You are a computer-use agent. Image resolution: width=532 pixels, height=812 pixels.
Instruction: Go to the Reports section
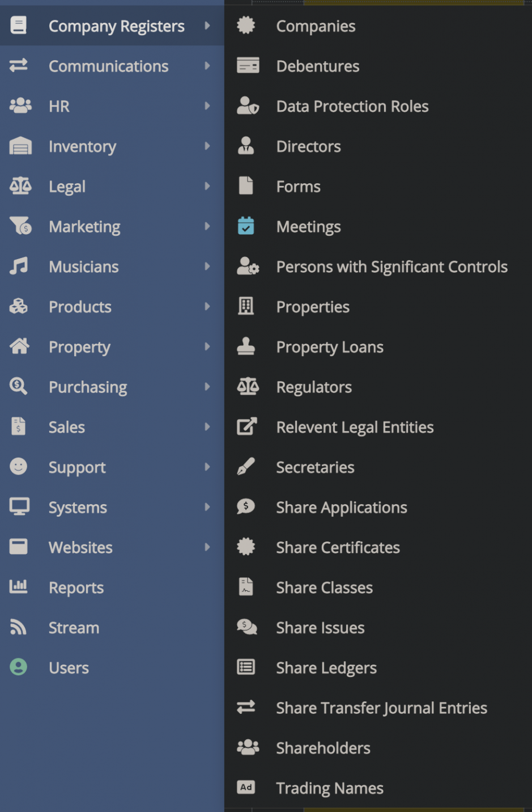pyautogui.click(x=76, y=587)
